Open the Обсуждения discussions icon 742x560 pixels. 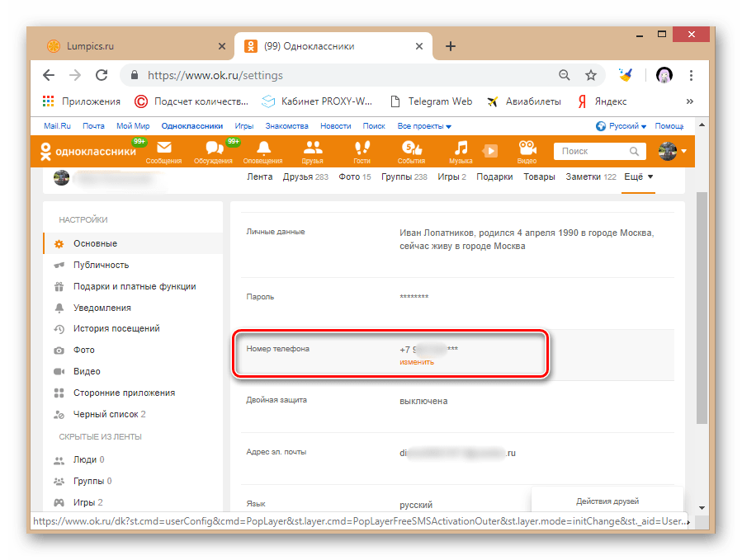214,148
